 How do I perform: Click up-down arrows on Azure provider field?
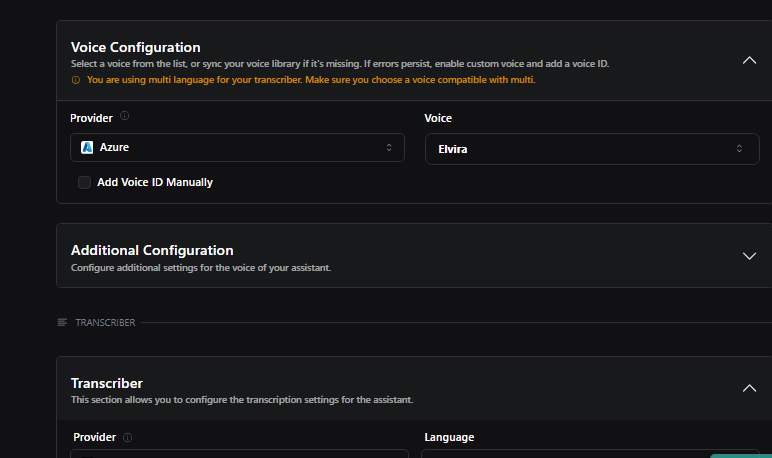(x=389, y=148)
